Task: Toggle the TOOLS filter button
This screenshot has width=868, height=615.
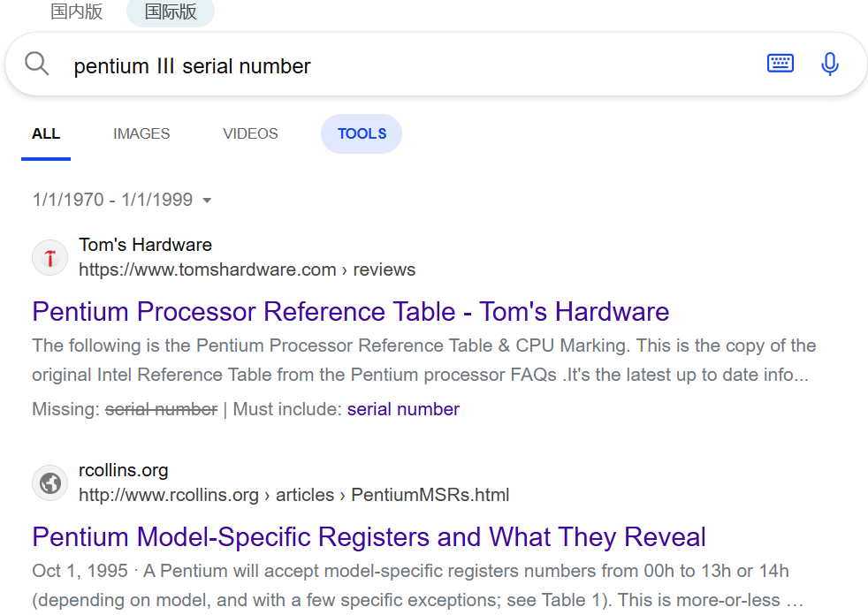Action: click(x=362, y=134)
